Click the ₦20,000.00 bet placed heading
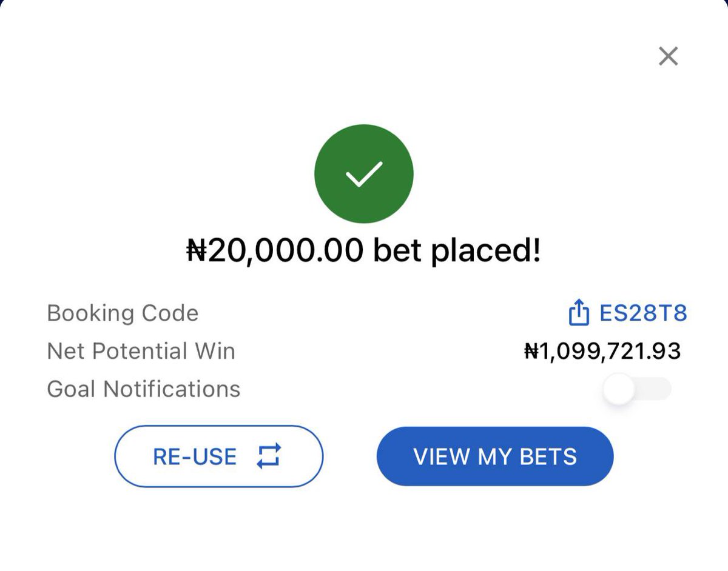This screenshot has height=571, width=728. (x=363, y=251)
